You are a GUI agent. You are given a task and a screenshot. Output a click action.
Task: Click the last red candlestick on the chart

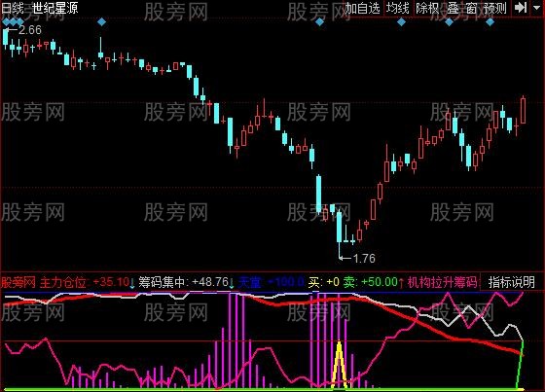[524, 110]
